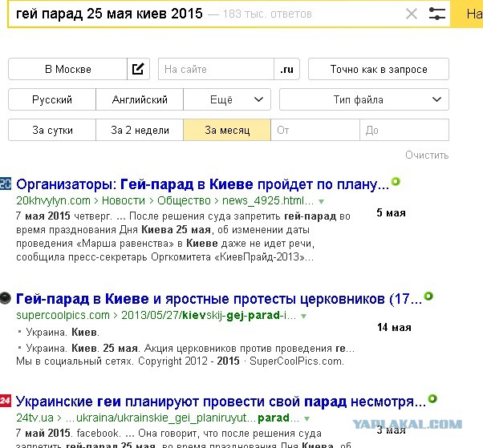Toggle the 'Английский' language filter
This screenshot has width=483, height=448.
[x=140, y=99]
